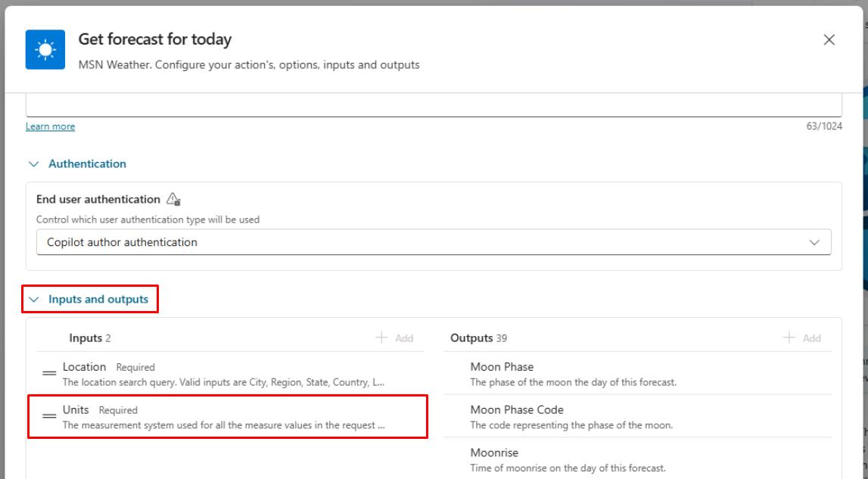
Task: Click the warning icon beside End user authentication
Action: (172, 198)
